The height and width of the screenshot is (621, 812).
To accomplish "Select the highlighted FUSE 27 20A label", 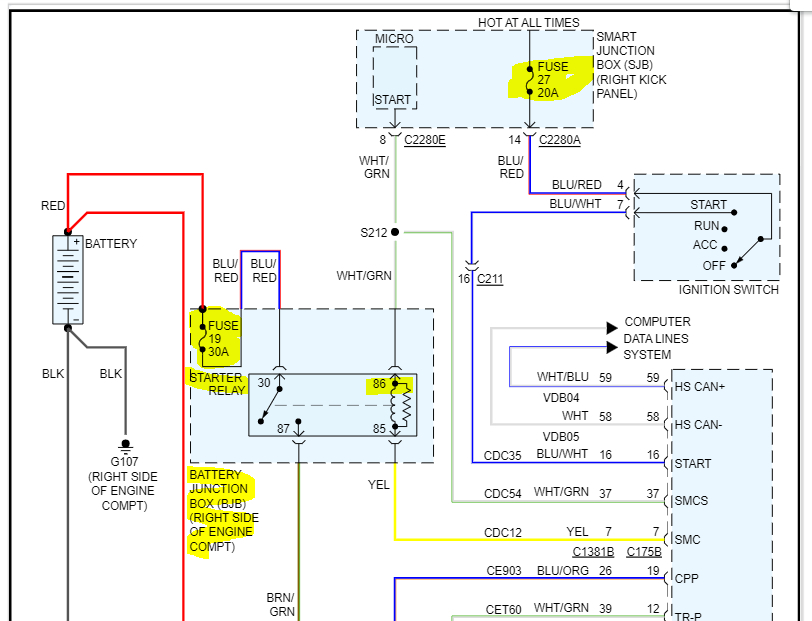I will [553, 80].
